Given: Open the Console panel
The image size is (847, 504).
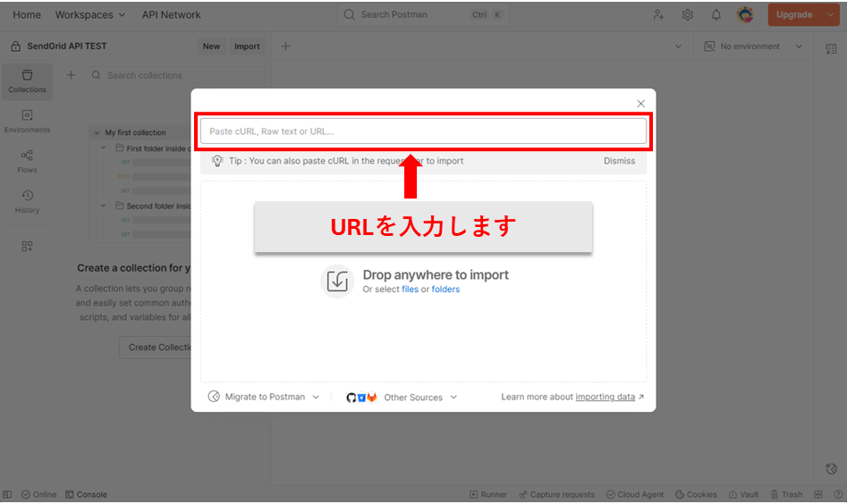Looking at the screenshot, I should [86, 494].
